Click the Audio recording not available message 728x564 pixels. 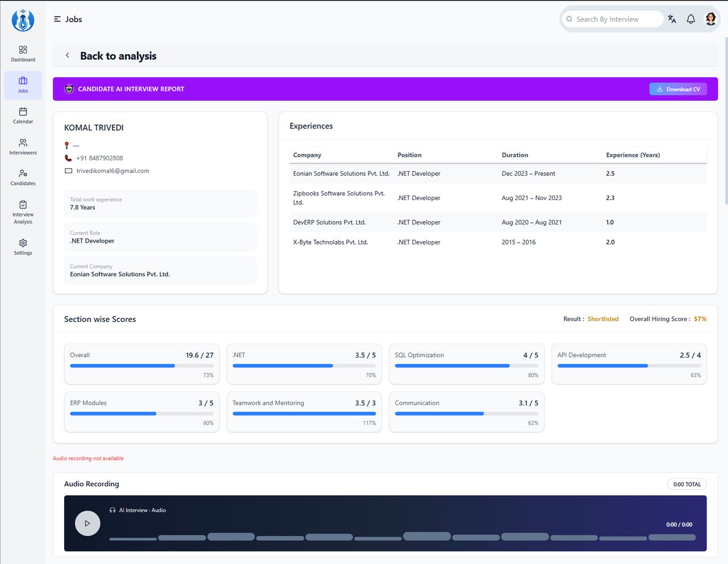tap(88, 458)
